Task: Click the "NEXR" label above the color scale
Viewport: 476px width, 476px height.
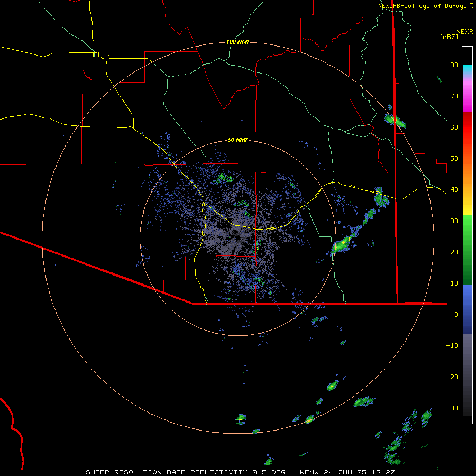Action: click(x=464, y=32)
